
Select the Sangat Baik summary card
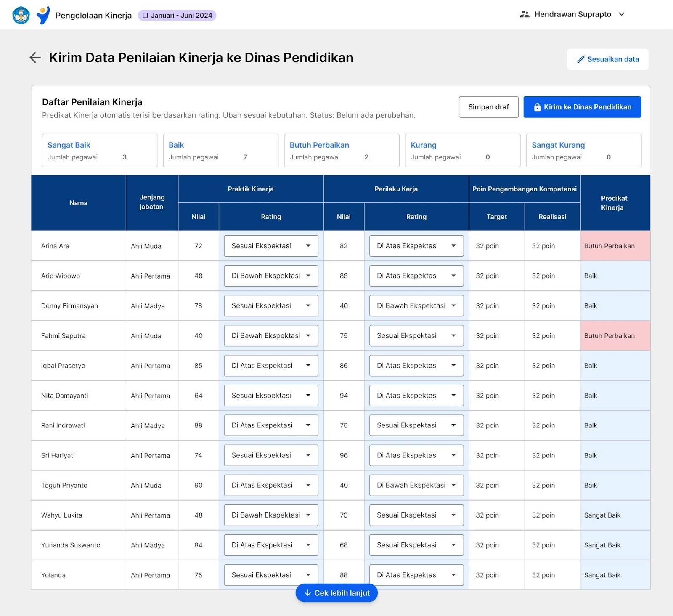pos(100,151)
